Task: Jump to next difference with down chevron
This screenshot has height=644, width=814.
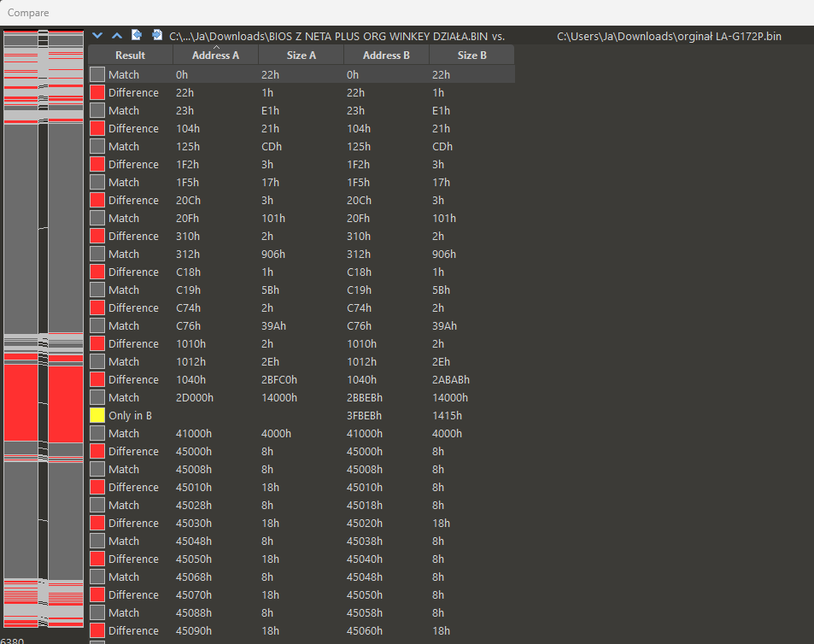Action: [x=97, y=36]
